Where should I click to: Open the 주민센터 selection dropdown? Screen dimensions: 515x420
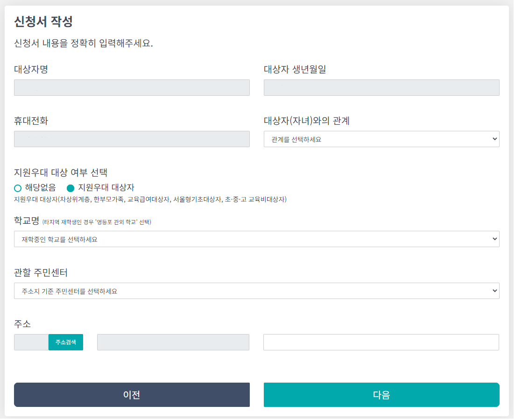click(257, 292)
